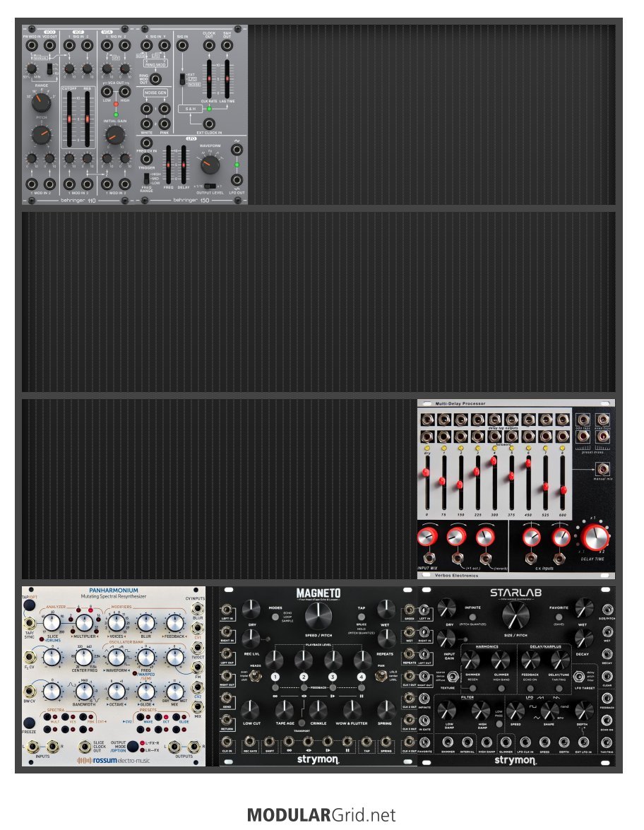Screen dimensions: 644x830
Task: Click the CLK RATE slider on Behringer 150
Action: 209,78
